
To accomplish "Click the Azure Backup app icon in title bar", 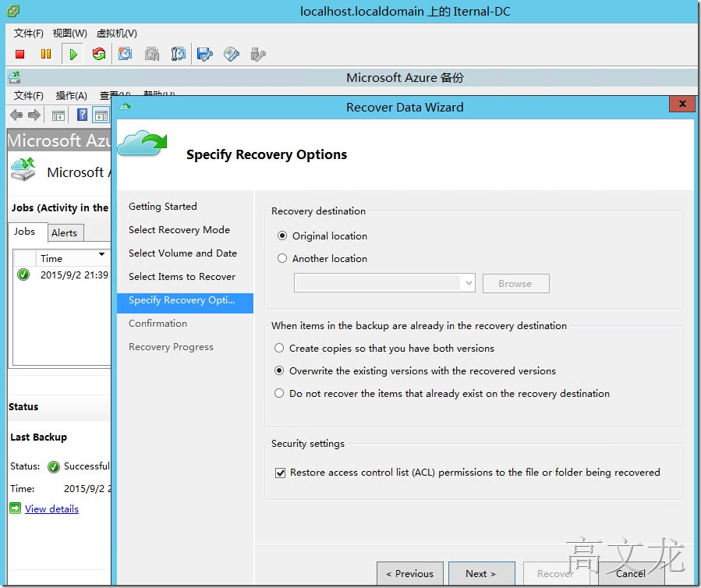I will click(14, 77).
